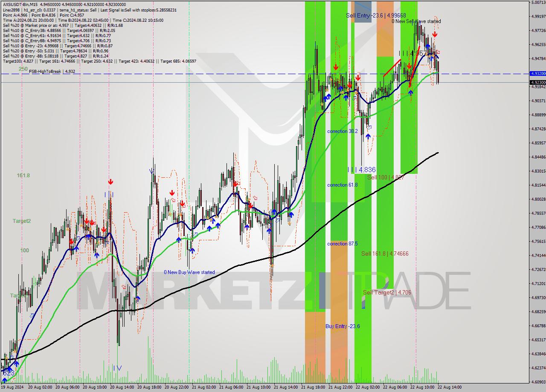Click 'Sell %20 @ Market price' header line
This screenshot has width=546, height=392.
click(x=63, y=25)
